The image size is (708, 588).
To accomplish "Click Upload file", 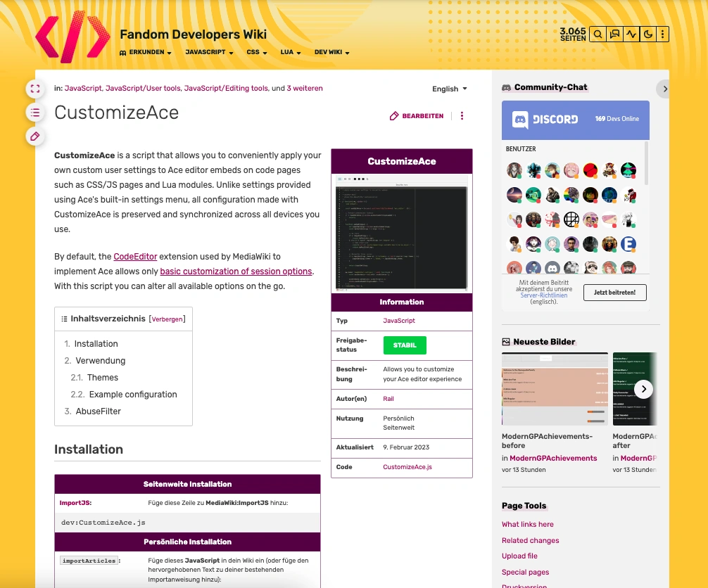I will (519, 556).
